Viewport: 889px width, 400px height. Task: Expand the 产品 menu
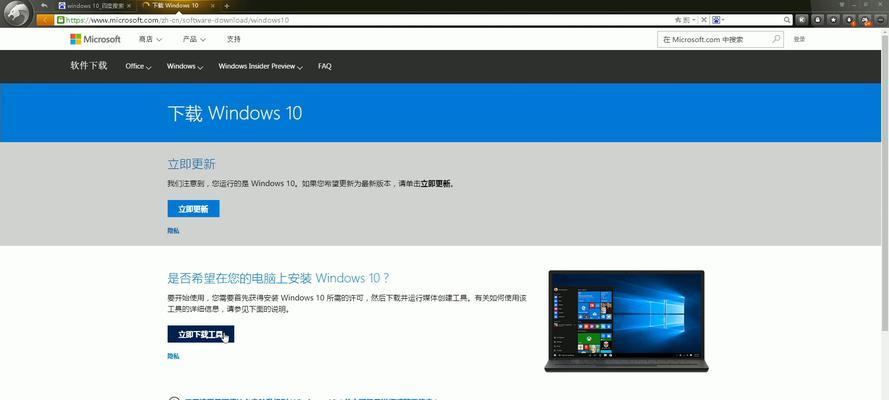(194, 40)
